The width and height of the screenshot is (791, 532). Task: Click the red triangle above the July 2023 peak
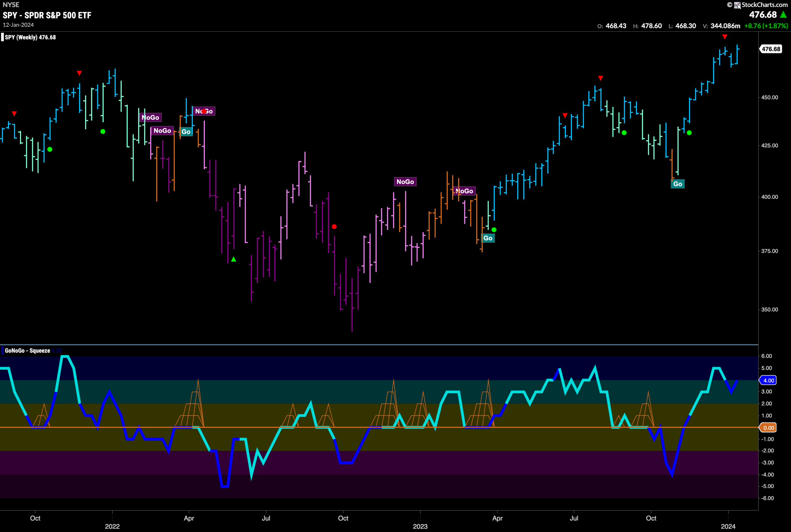click(x=601, y=78)
